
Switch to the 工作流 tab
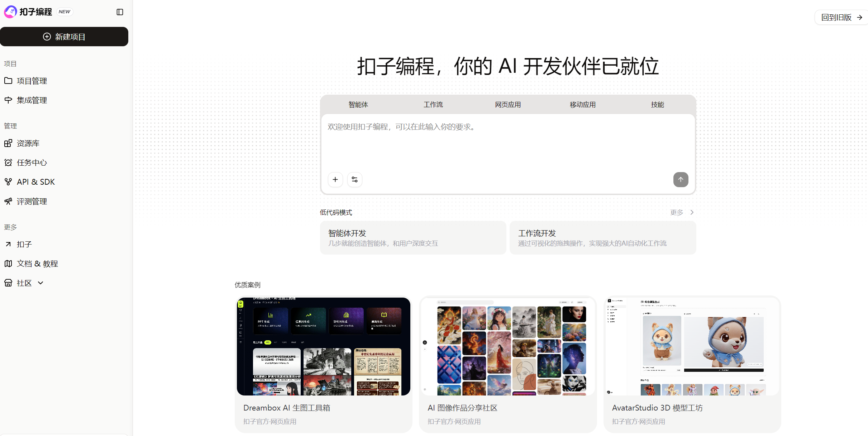point(433,105)
